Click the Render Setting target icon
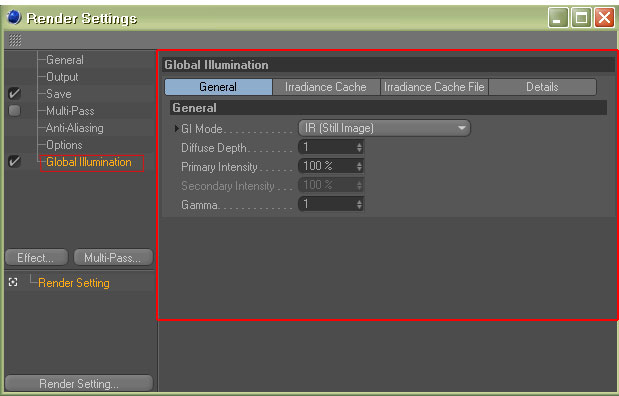Screen dimensions: 619x396 pos(13,282)
